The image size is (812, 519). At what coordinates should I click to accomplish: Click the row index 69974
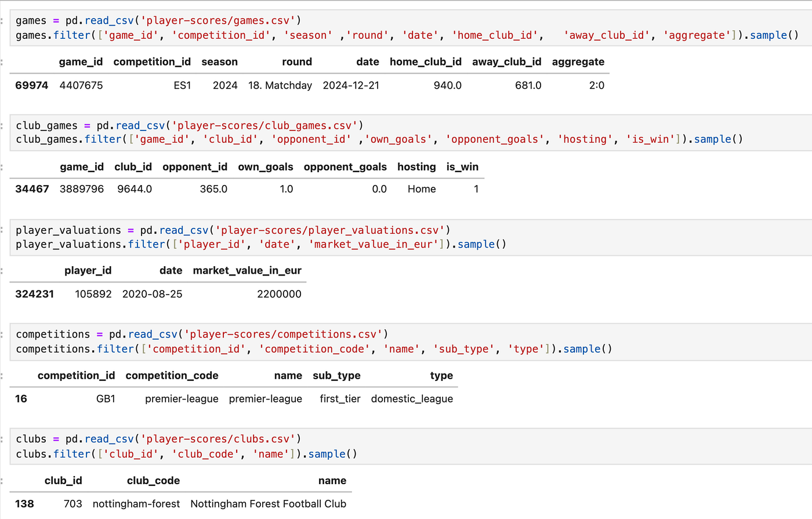[x=32, y=85]
